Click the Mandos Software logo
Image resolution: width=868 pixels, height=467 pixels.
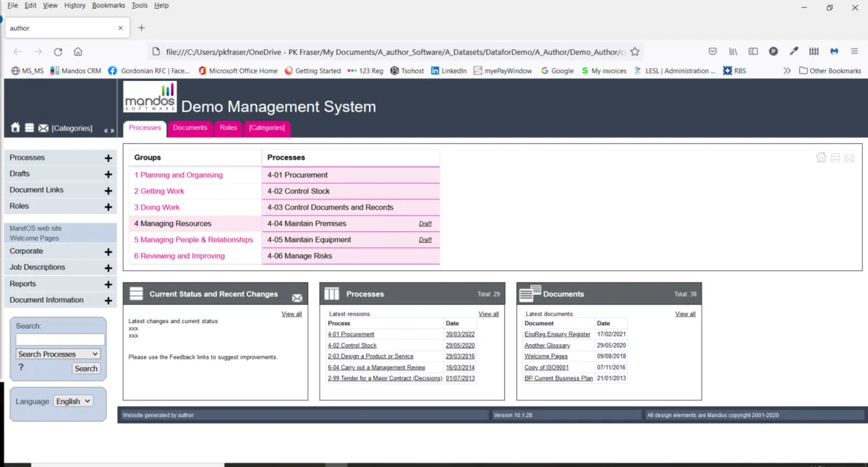[150, 96]
